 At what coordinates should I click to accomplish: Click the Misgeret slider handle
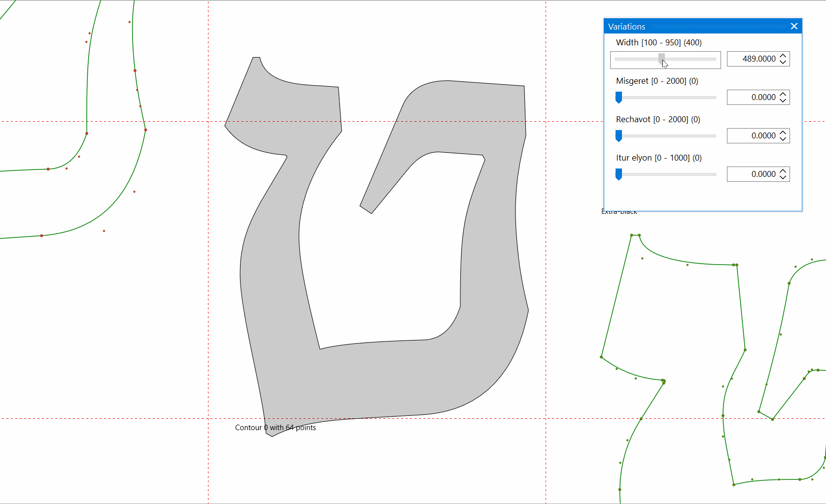pyautogui.click(x=619, y=98)
